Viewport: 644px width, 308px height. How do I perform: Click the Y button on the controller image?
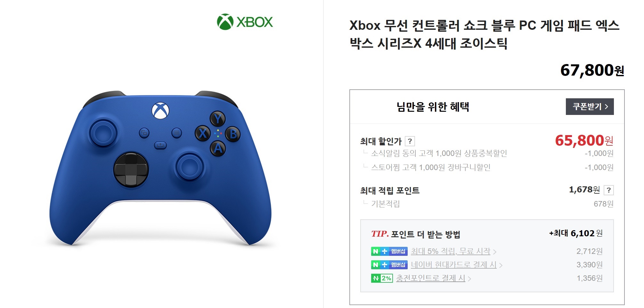click(x=218, y=119)
